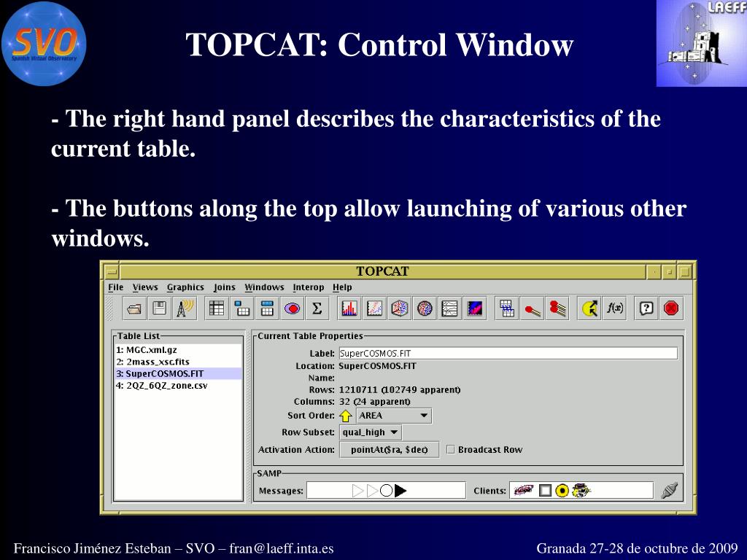747x560 pixels.
Task: Click the yellow Pac-Man activation icon
Action: [x=589, y=309]
